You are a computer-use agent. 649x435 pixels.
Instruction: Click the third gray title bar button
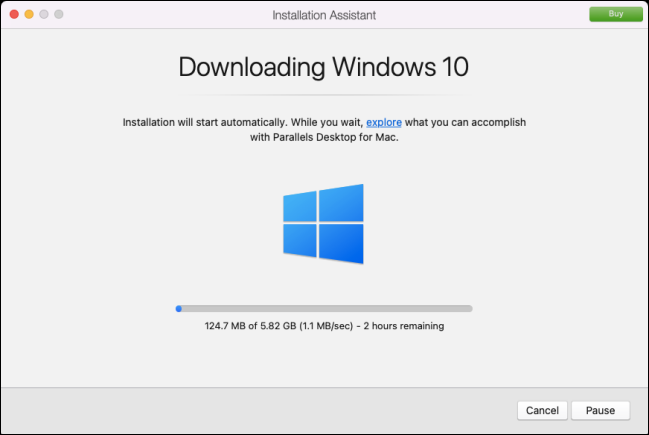(44, 15)
